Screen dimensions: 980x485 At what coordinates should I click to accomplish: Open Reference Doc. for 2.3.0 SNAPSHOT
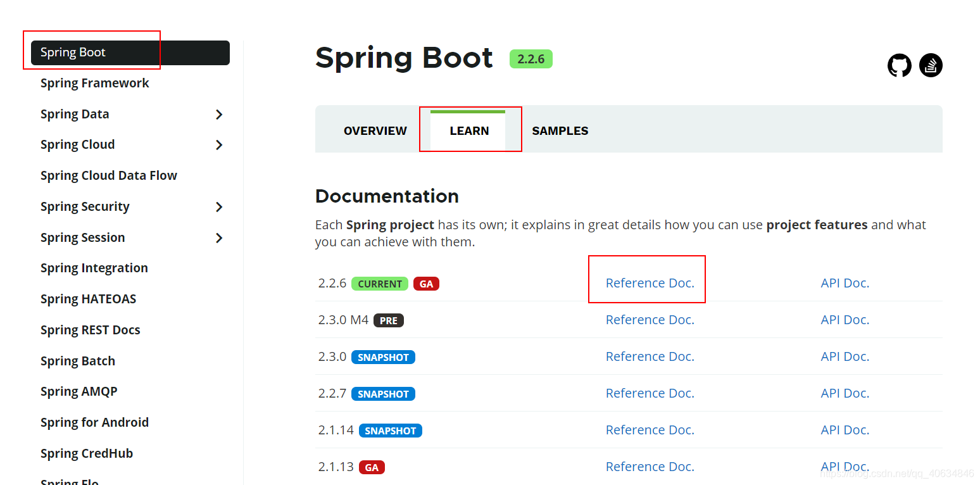coord(650,356)
